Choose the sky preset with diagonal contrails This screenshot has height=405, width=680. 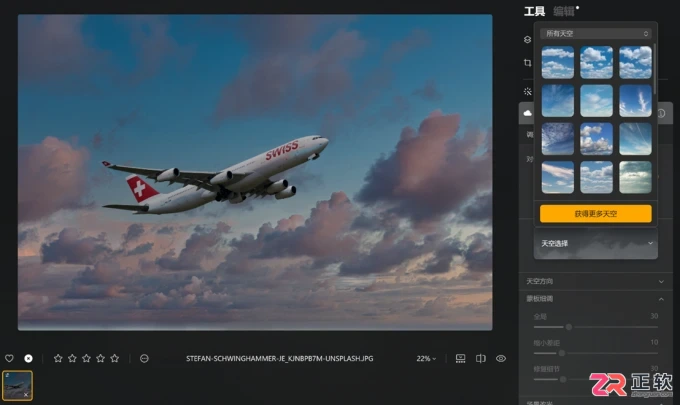point(635,139)
